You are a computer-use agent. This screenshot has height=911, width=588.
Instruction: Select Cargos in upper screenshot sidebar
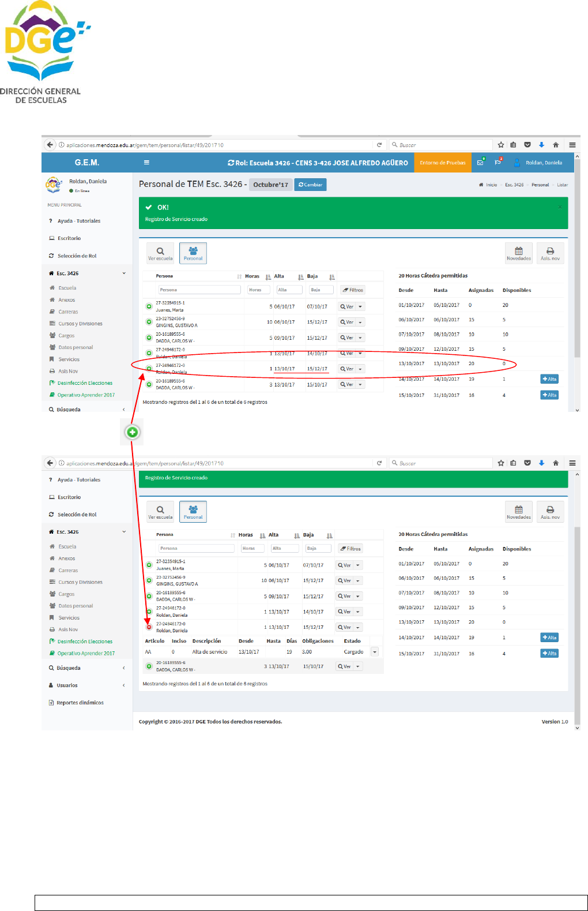point(66,336)
